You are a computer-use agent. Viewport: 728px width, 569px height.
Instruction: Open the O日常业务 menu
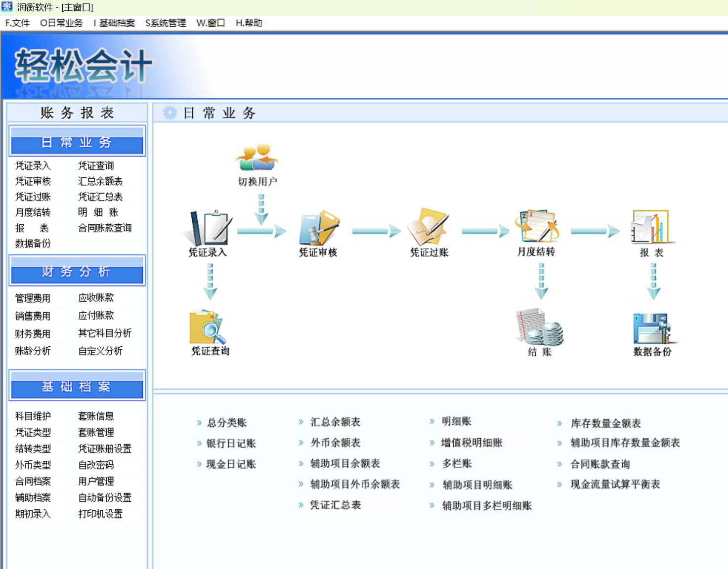(x=61, y=23)
